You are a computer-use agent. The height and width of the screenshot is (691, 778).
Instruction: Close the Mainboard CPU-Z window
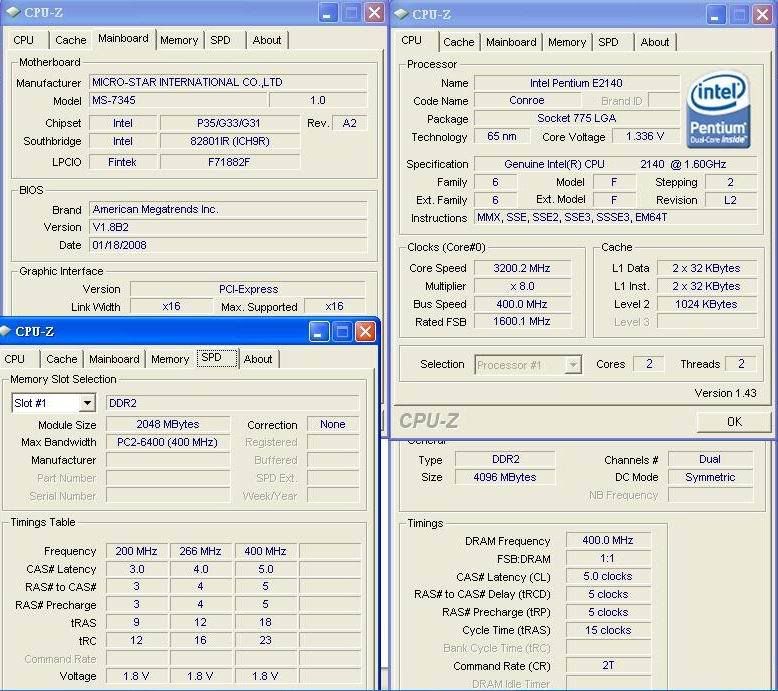(375, 13)
